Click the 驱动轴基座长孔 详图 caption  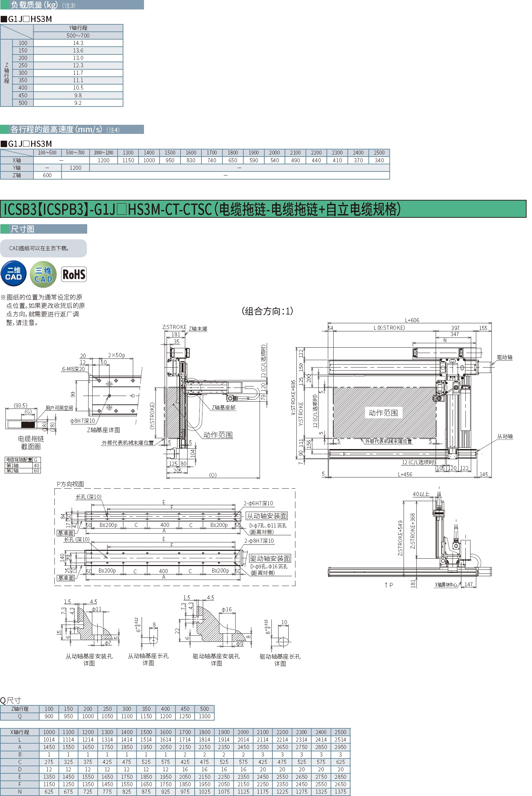tap(280, 660)
